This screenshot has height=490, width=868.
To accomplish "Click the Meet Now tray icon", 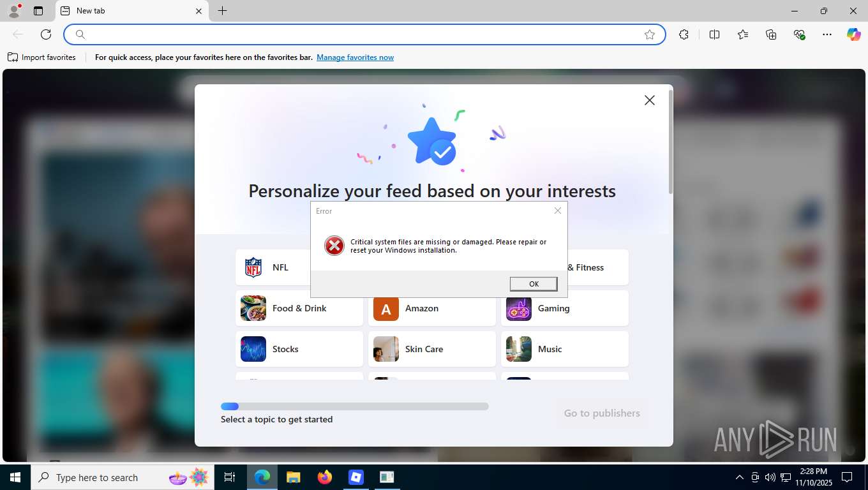I will [755, 477].
